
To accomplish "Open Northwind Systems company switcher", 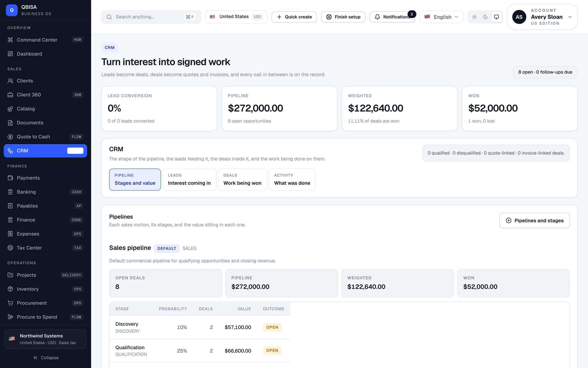I will [45, 339].
